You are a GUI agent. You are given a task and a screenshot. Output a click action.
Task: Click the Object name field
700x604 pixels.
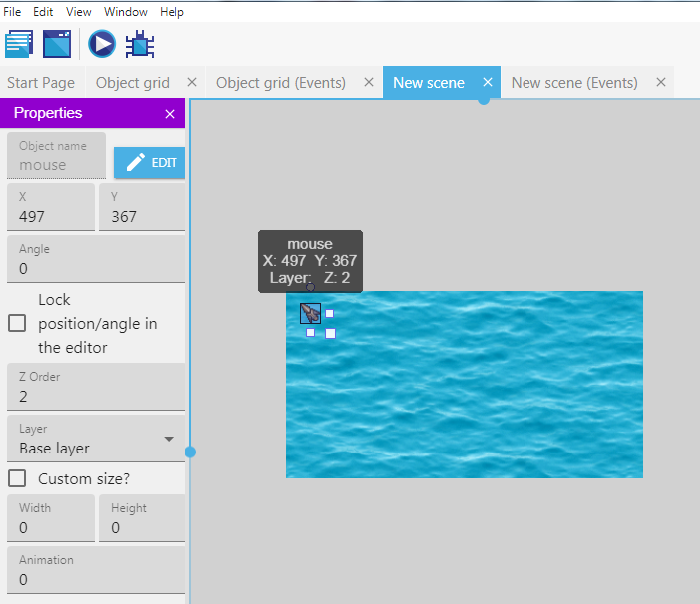pos(56,155)
